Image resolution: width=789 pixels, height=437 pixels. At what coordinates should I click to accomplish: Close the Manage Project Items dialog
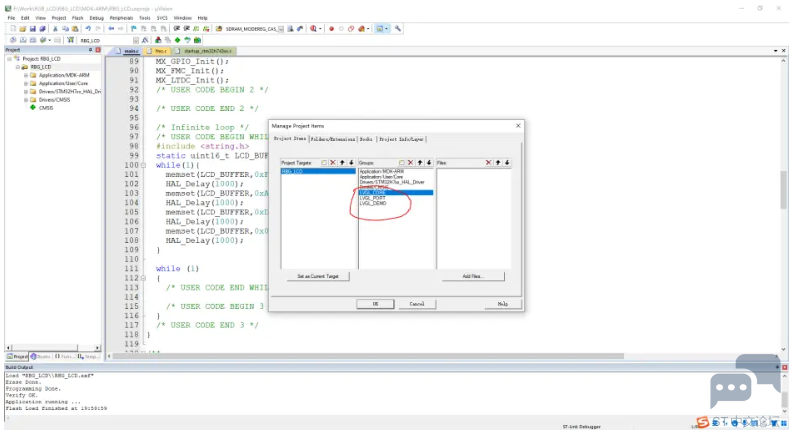518,126
